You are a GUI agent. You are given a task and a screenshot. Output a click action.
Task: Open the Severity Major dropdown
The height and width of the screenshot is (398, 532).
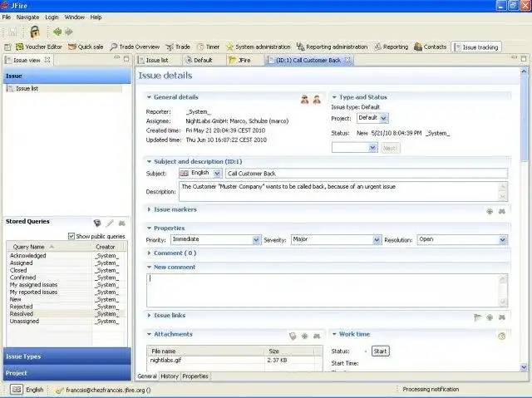point(377,239)
